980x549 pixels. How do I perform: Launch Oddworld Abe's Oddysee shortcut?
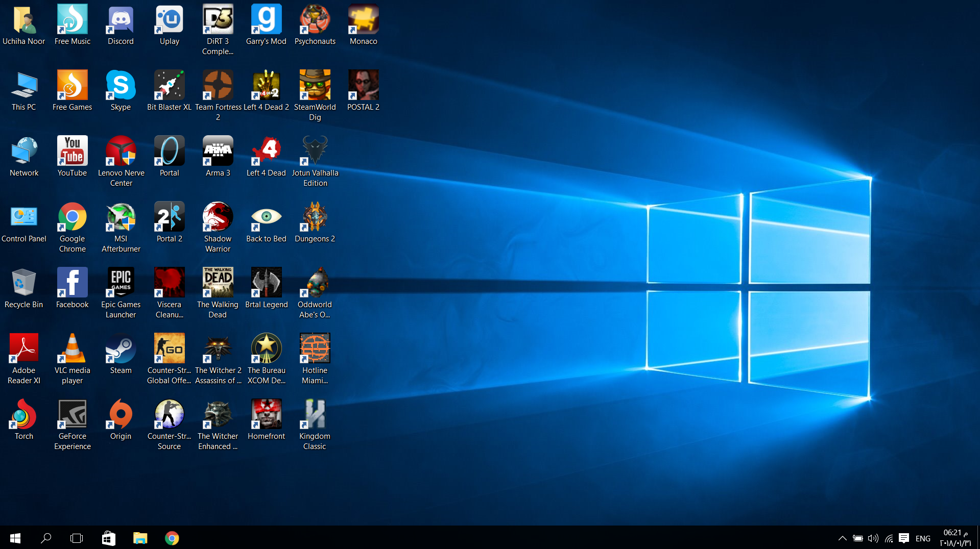click(315, 283)
